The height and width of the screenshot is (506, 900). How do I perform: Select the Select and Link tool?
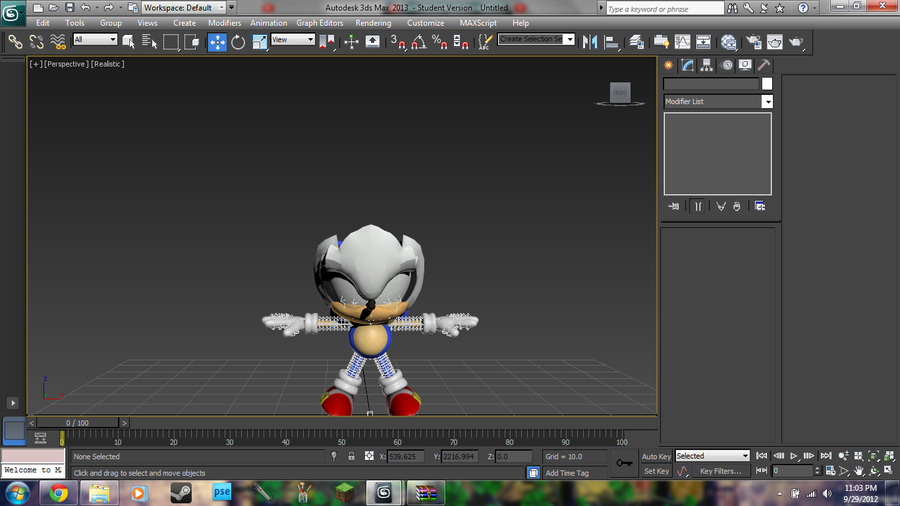[15, 42]
